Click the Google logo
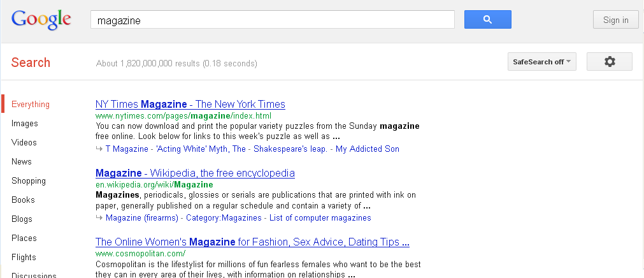 click(41, 20)
